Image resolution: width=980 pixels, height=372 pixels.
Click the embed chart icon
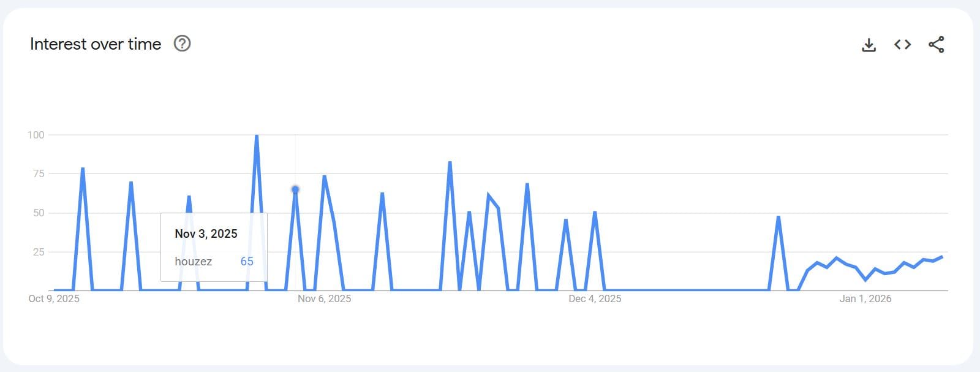(902, 44)
